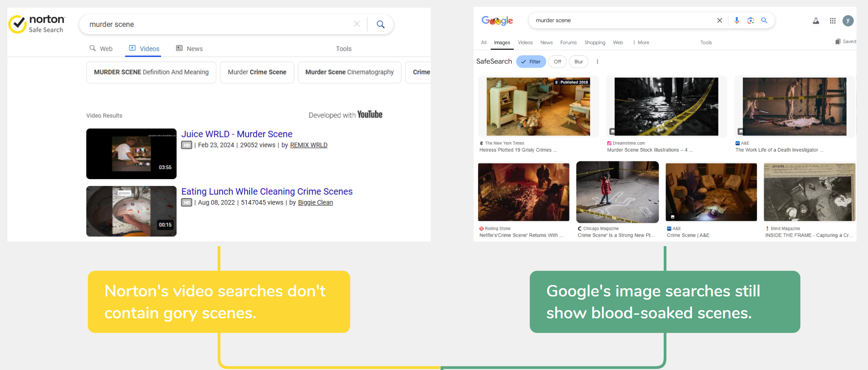Clear the Google search query
The height and width of the screenshot is (370, 868).
pos(719,21)
